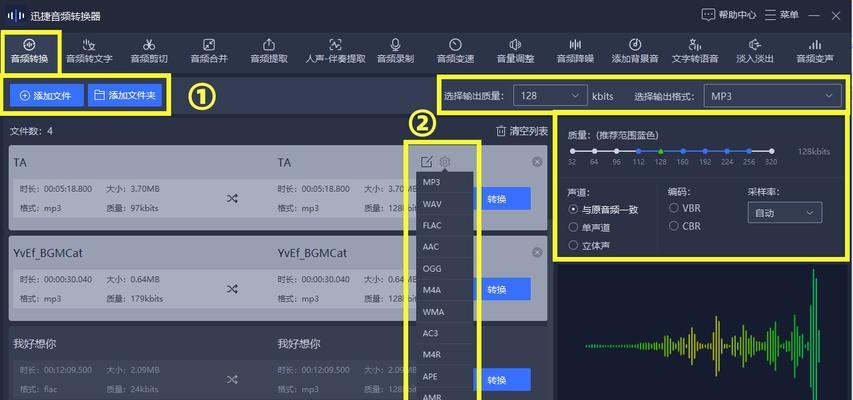This screenshot has width=853, height=400.
Task: Click the 添加文件 button
Action: coord(47,95)
